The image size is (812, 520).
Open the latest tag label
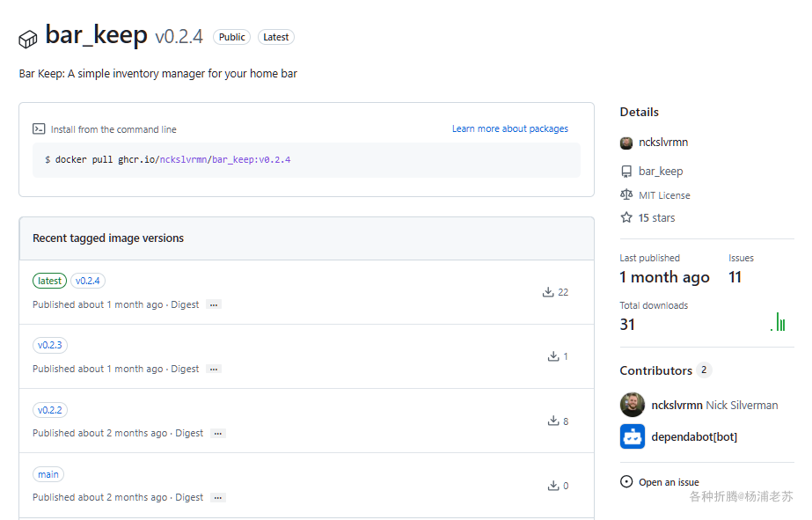pos(50,281)
